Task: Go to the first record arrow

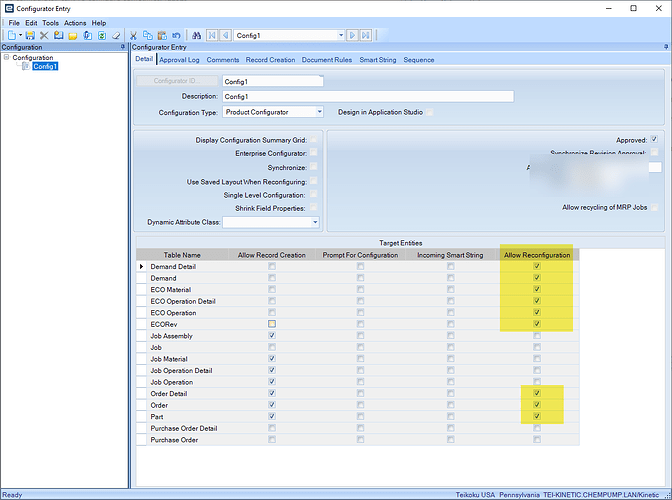Action: (x=212, y=35)
